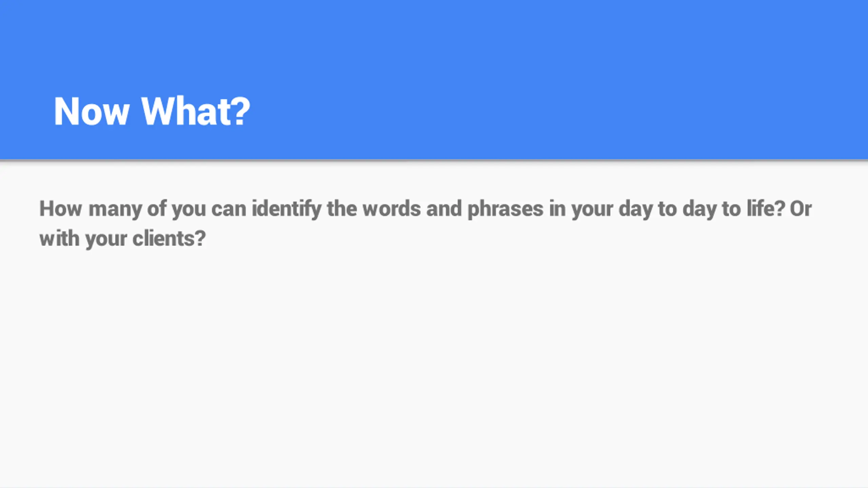Select the word "of" after "many"
This screenshot has height=488, width=868.
point(157,208)
